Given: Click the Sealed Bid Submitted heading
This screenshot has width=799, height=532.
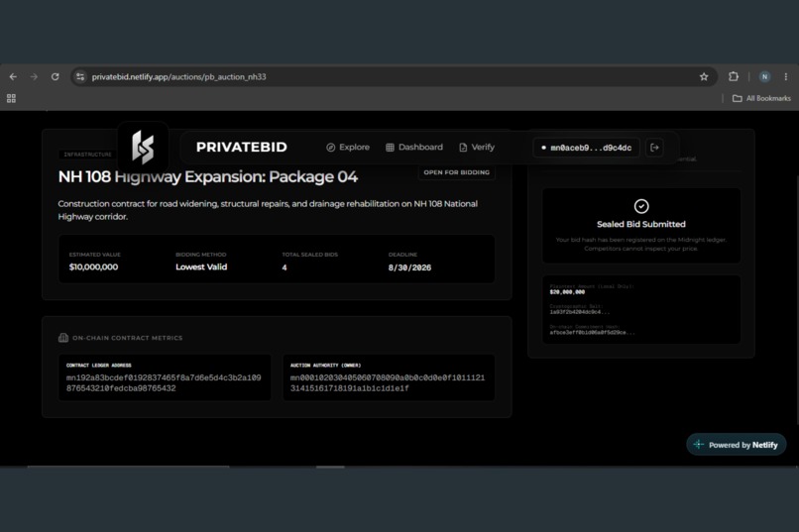Looking at the screenshot, I should click(x=641, y=224).
